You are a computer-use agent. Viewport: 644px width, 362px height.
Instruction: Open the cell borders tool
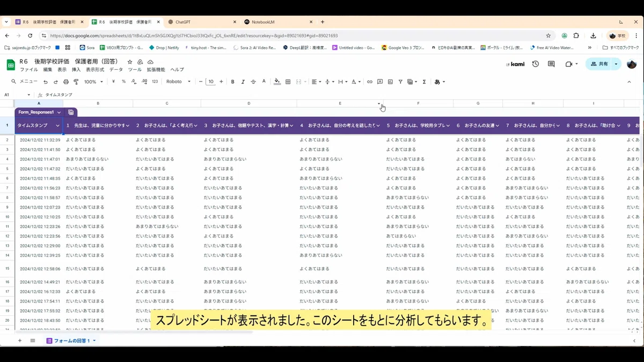(288, 82)
